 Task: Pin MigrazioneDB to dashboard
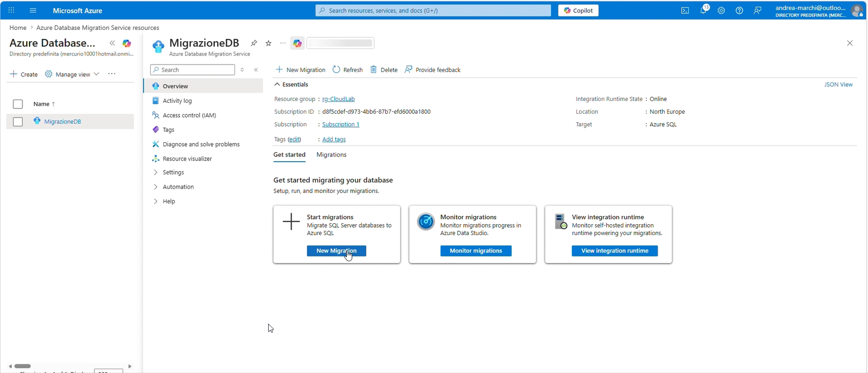tap(254, 43)
